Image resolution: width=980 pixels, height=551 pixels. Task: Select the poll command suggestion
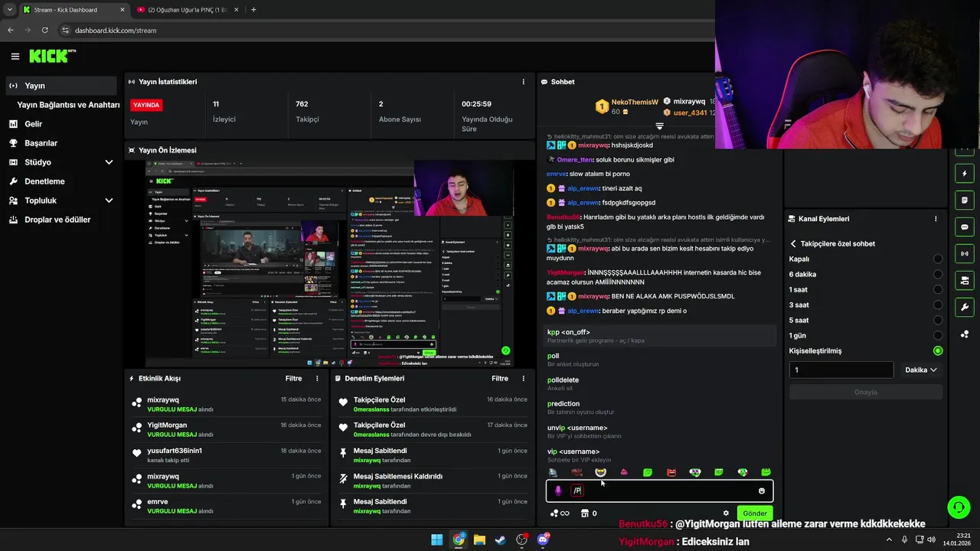click(659, 360)
